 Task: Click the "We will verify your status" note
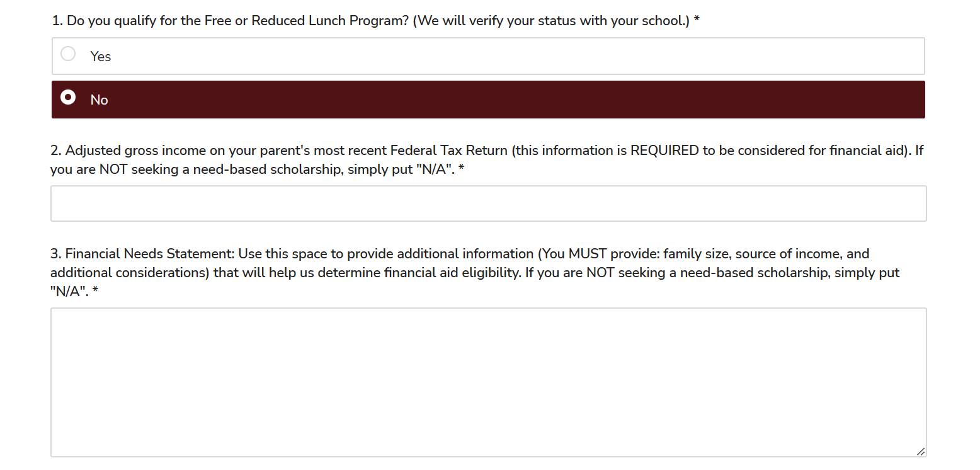pos(551,21)
